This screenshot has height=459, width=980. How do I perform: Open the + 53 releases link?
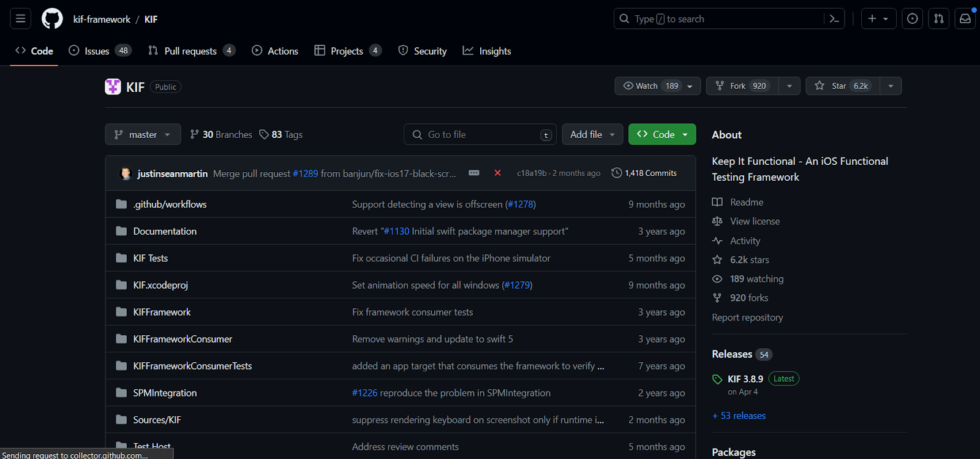pos(739,415)
